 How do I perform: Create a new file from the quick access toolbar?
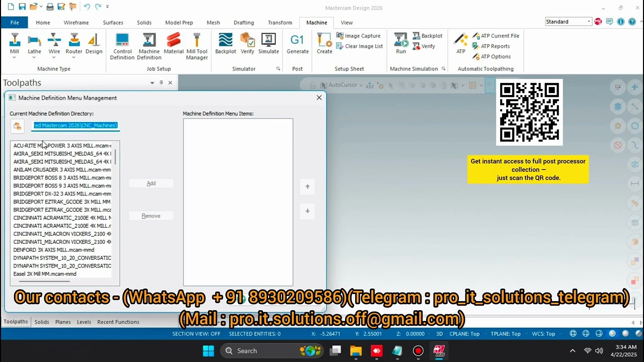(x=11, y=7)
